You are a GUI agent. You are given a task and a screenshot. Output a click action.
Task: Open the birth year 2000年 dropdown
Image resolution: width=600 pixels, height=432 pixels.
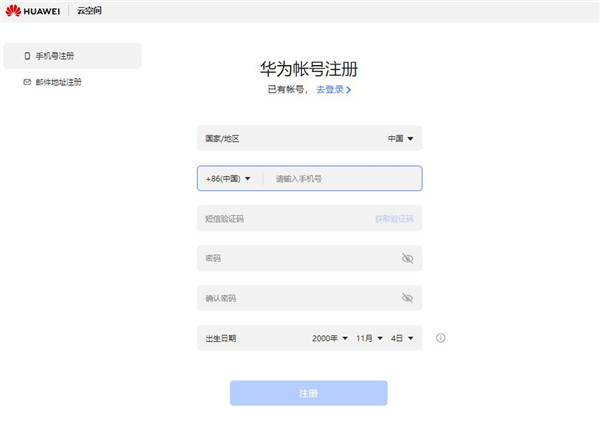coord(330,338)
